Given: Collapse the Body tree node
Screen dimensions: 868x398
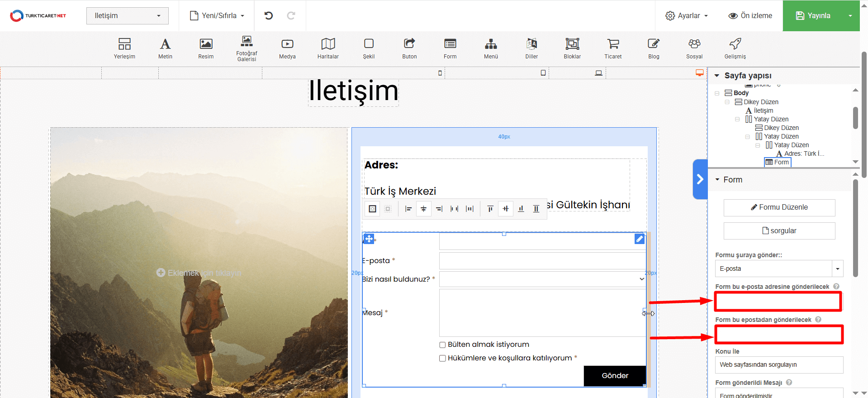Looking at the screenshot, I should tap(717, 93).
